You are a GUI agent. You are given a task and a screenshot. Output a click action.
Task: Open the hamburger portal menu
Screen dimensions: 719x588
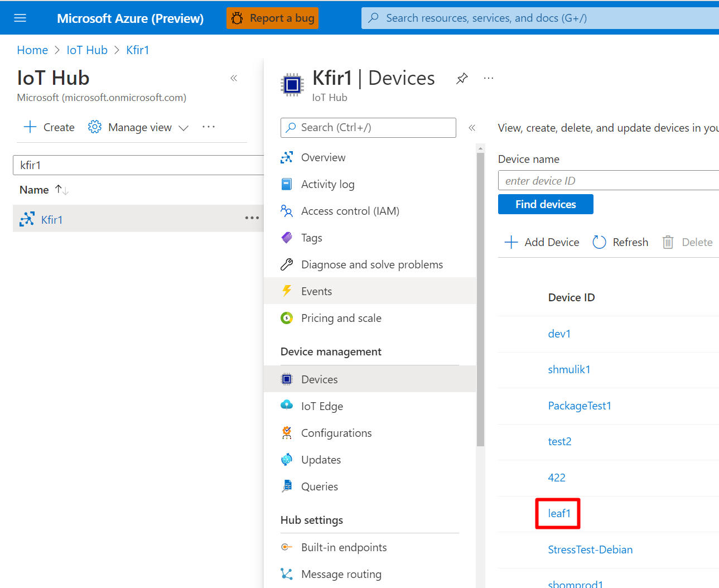20,18
